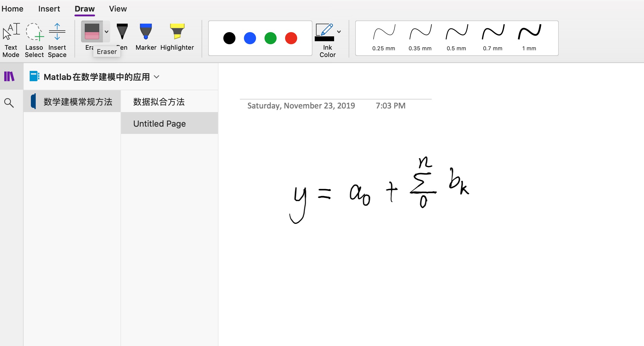Switch to the 0.25 mm stroke width

383,36
